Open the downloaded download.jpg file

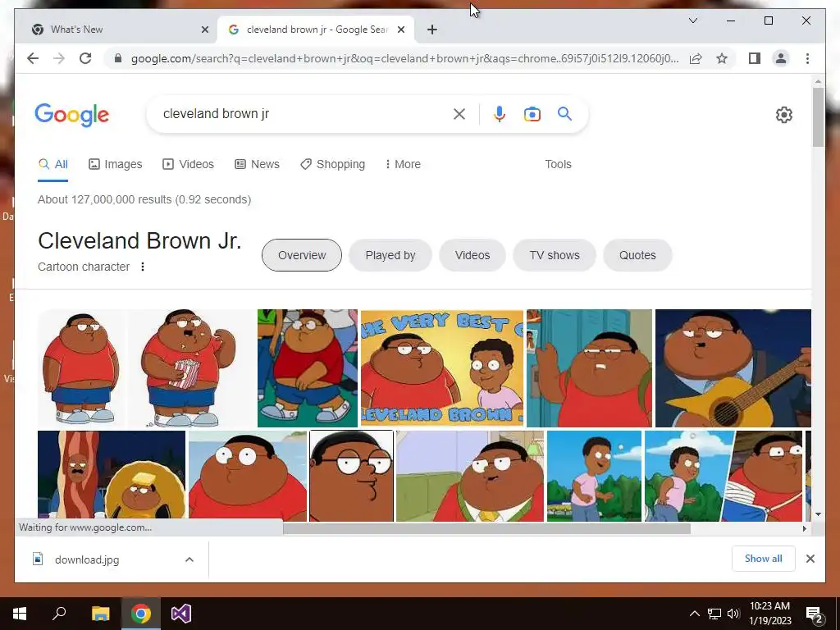[87, 559]
